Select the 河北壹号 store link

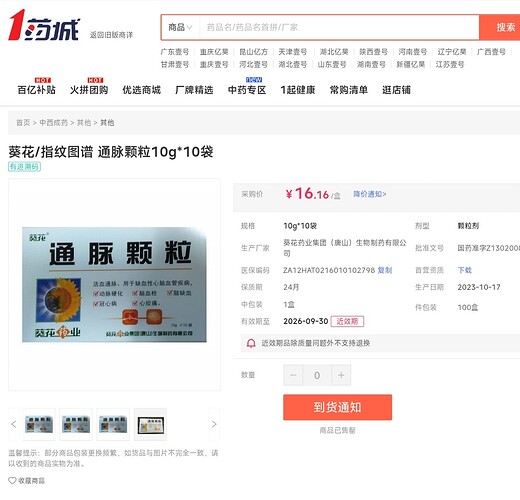tap(253, 64)
